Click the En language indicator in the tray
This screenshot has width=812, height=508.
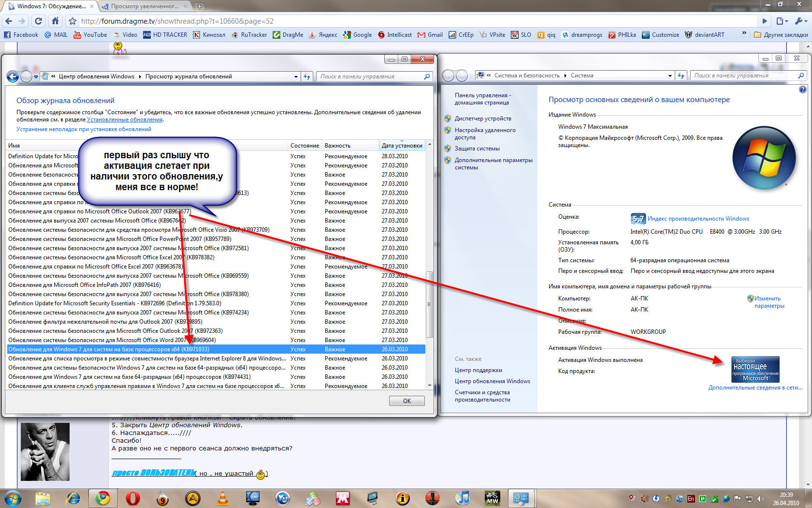pyautogui.click(x=691, y=499)
